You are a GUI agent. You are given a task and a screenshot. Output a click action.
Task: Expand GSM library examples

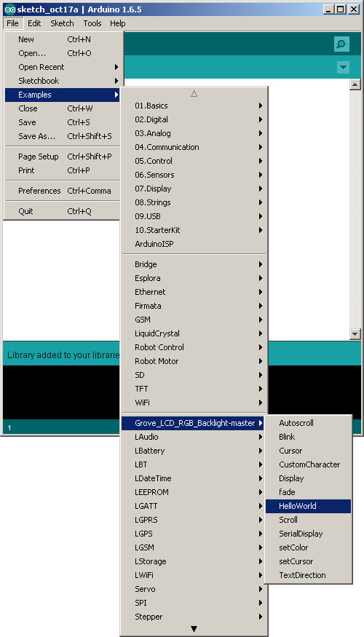[x=194, y=320]
